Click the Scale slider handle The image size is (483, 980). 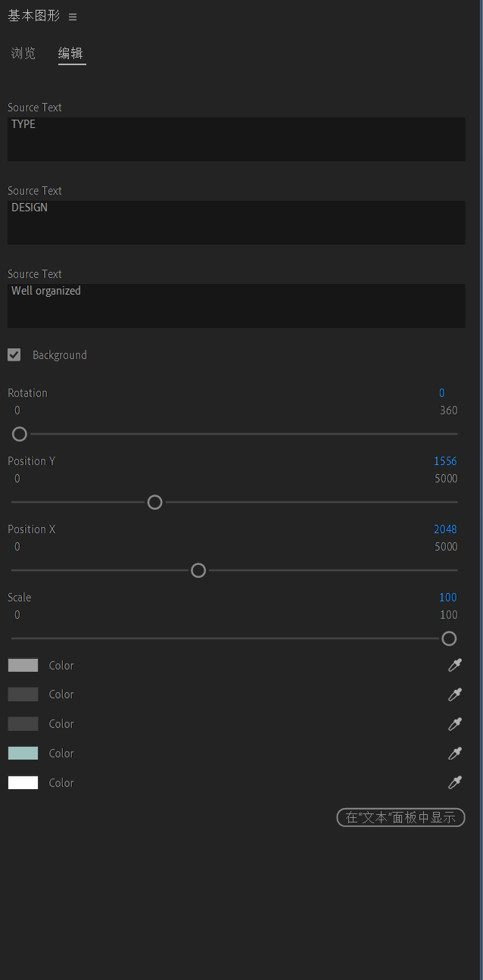point(449,638)
